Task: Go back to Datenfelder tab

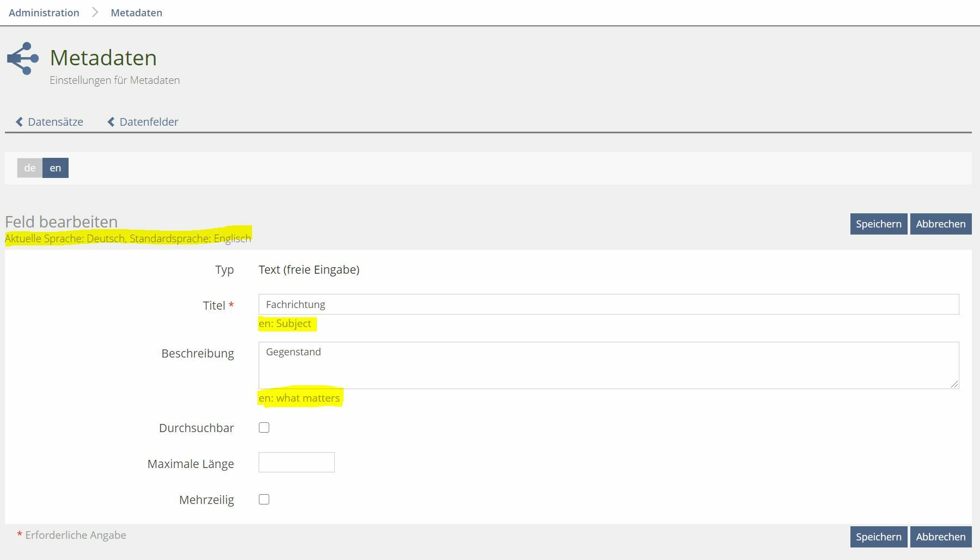Action: pos(149,122)
